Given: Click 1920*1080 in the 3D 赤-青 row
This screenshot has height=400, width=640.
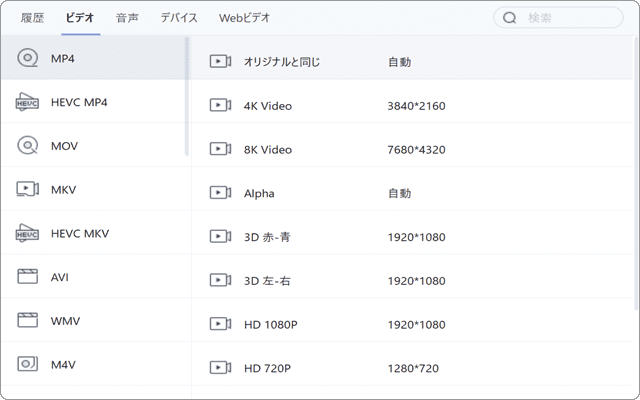Looking at the screenshot, I should pyautogui.click(x=416, y=237).
